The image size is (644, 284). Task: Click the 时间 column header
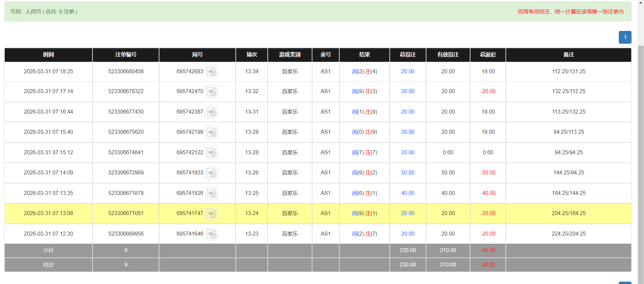pos(48,55)
